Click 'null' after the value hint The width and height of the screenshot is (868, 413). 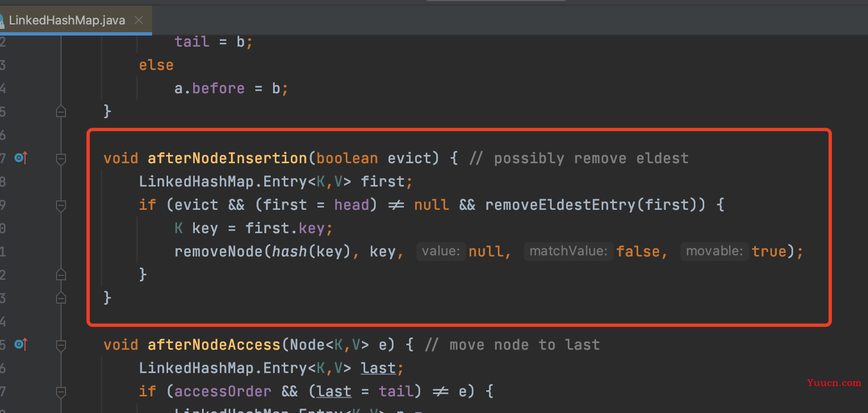[x=486, y=251]
